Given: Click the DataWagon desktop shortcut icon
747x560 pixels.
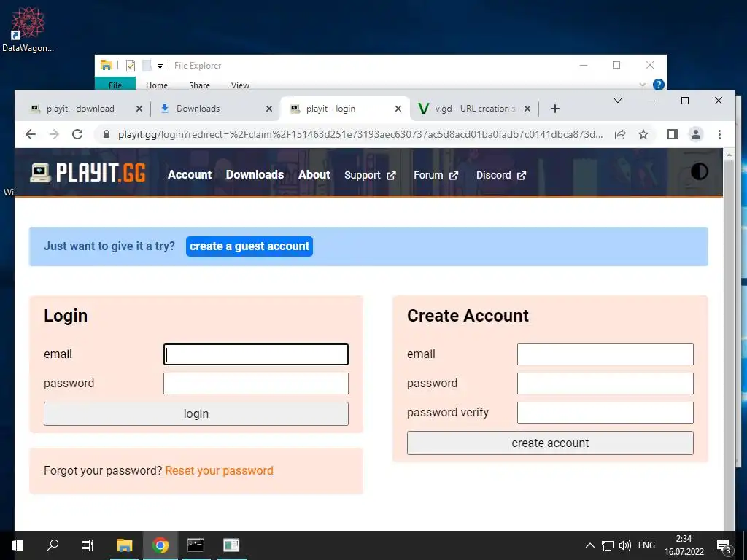Looking at the screenshot, I should click(28, 28).
